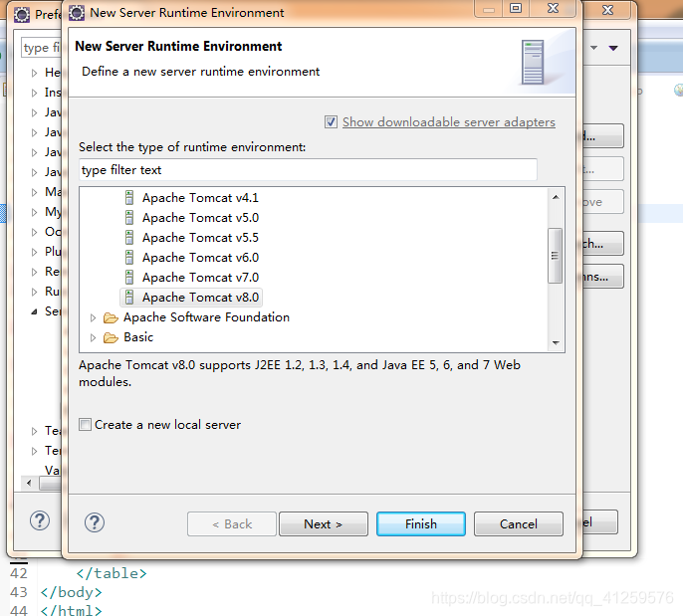This screenshot has width=683, height=616.
Task: Click the Eclipse icon in Preferences title bar
Action: pos(22,15)
